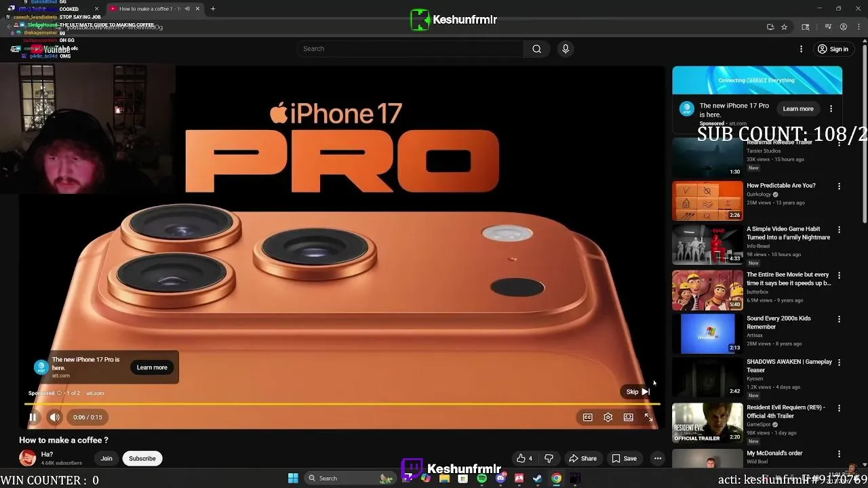The height and width of the screenshot is (488, 868).
Task: Skip the iPhone 17 Pro ad
Action: click(638, 392)
